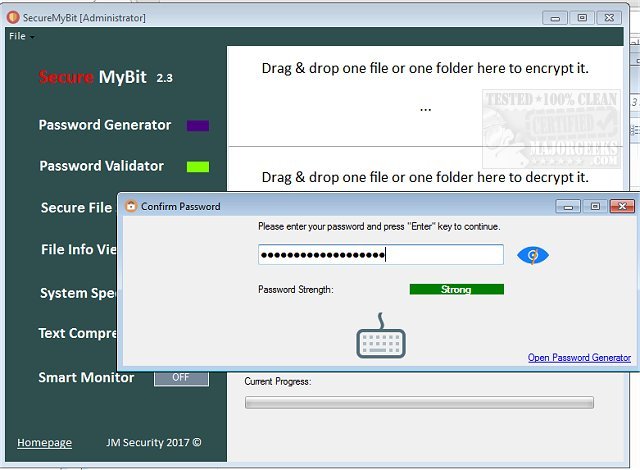Click the Secure MyBit 2.3 logo text
Screen dimensions: 640x470
coord(106,77)
